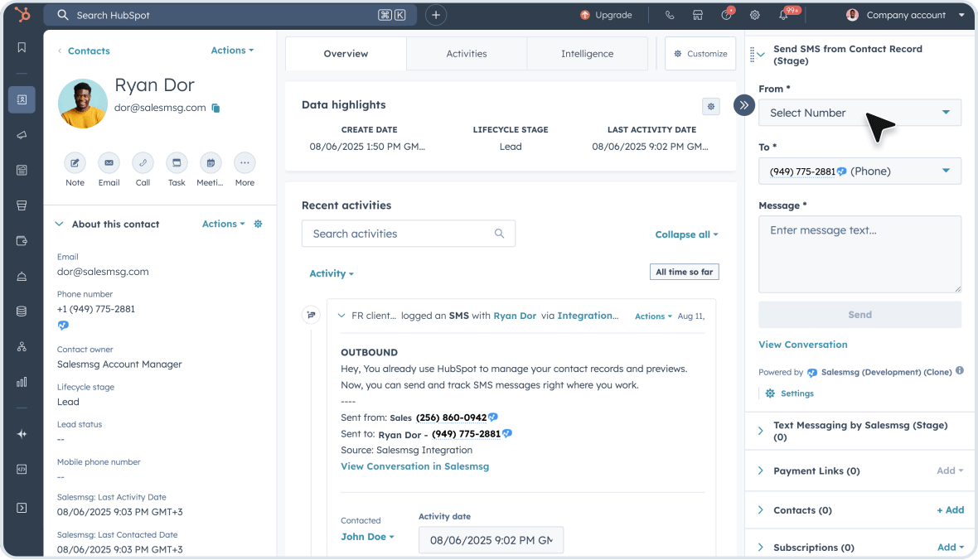Click the Send SMS button
The image size is (978, 560).
859,315
